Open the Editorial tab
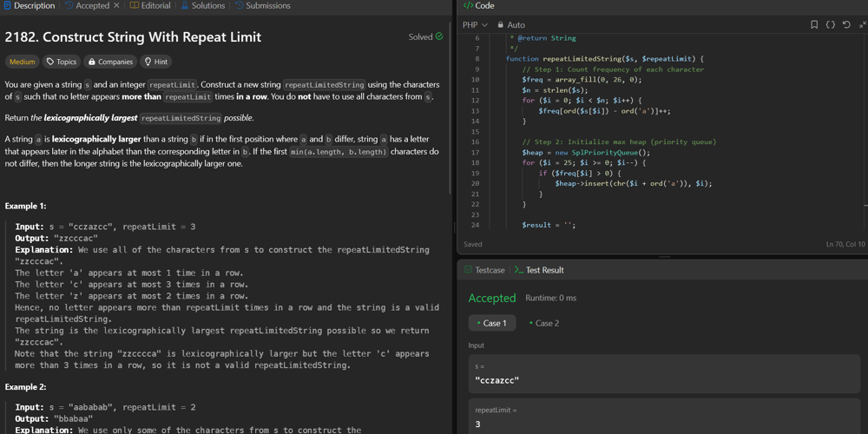Screen dimensions: 868x434 [x=150, y=5]
